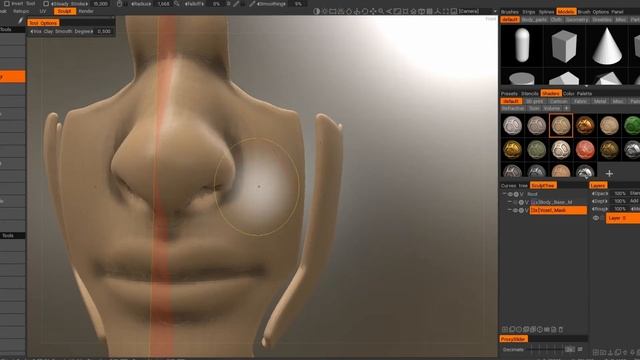Image resolution: width=640 pixels, height=360 pixels.
Task: Click the lock icon beside Steady Stroke value
Action: (x=119, y=4)
